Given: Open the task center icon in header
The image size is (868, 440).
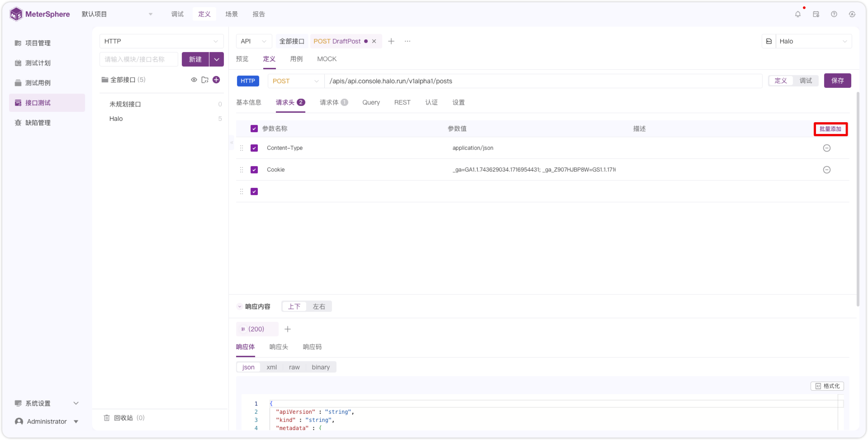Looking at the screenshot, I should 816,14.
